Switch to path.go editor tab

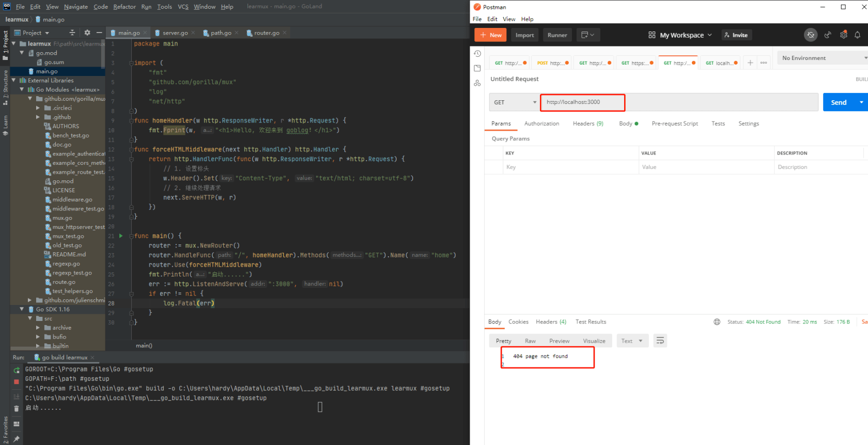coord(221,33)
